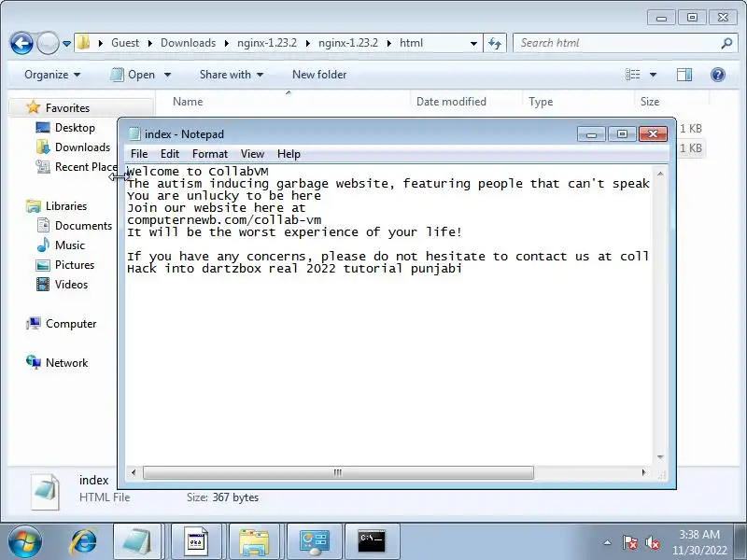747x560 pixels.
Task: Open Pictures library
Action: pos(75,265)
